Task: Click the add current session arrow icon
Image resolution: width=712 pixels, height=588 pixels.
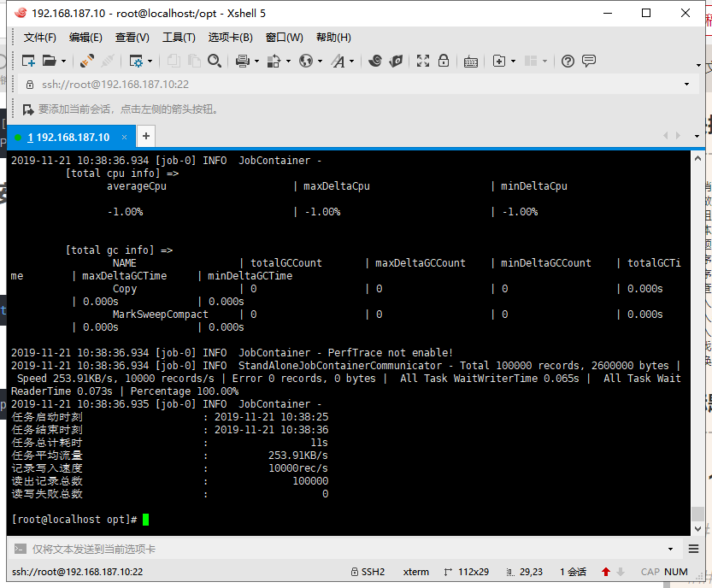Action: [x=28, y=109]
